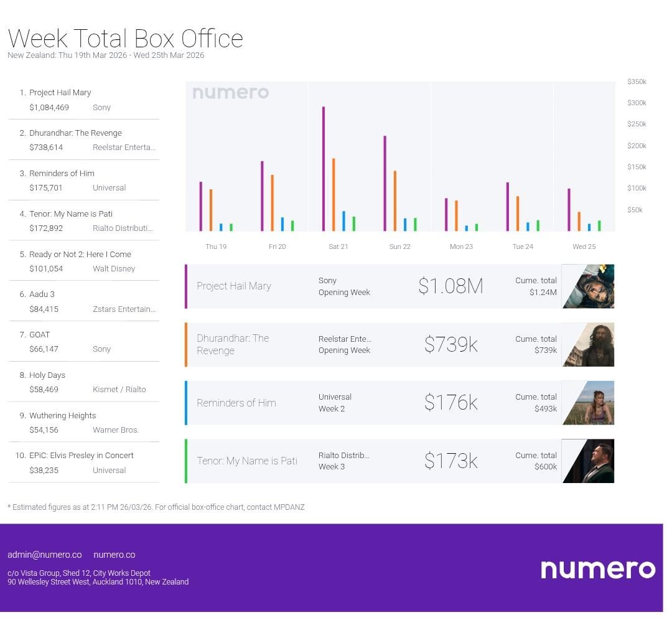Screen dimensions: 672x620
Task: Click the Sun 22 axis label
Action: (x=399, y=247)
